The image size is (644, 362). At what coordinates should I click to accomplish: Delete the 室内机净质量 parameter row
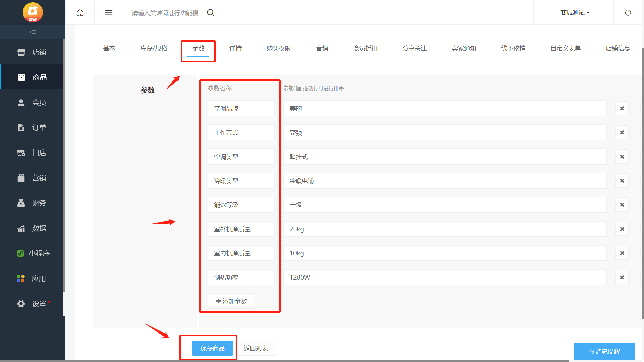622,253
